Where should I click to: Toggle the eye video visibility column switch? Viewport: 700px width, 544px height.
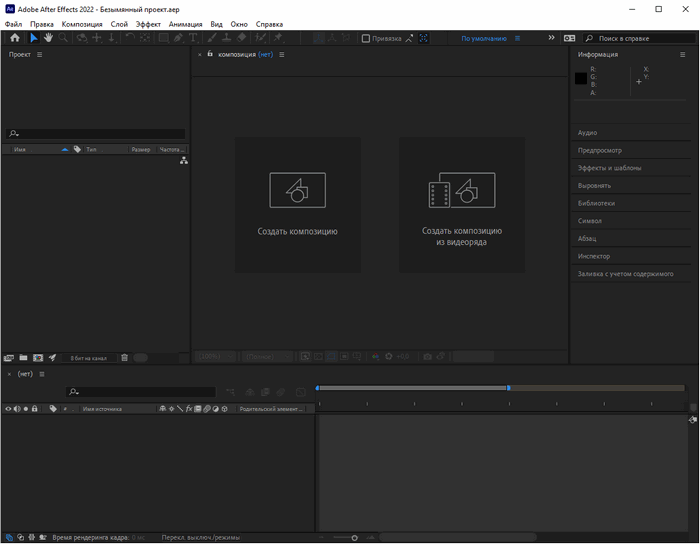(8, 409)
